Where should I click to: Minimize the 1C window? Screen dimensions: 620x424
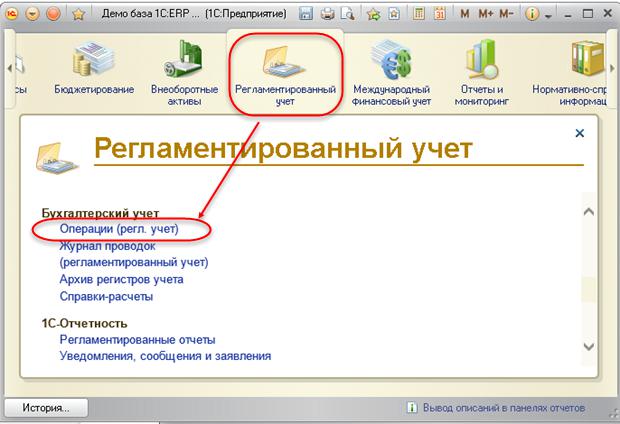point(568,15)
